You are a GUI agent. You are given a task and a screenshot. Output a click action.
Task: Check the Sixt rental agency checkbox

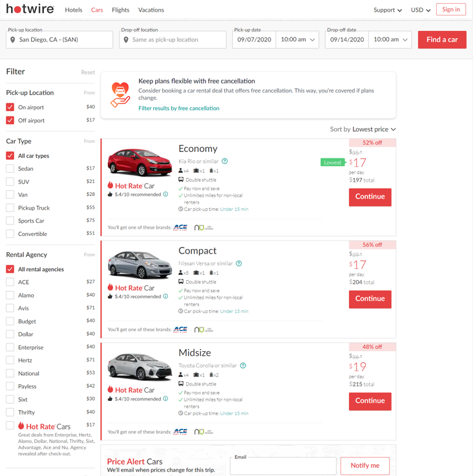click(x=10, y=399)
